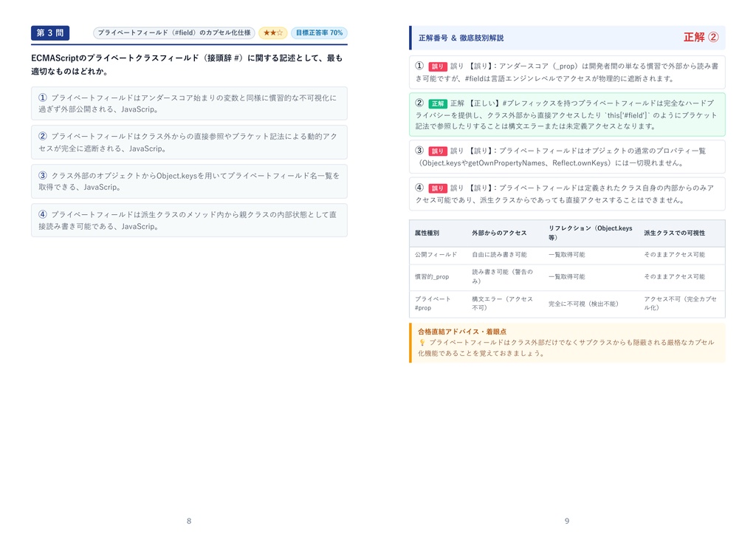
Task: Open explanation card ① about アンダースコア（_prop）
Action: pyautogui.click(x=567, y=72)
